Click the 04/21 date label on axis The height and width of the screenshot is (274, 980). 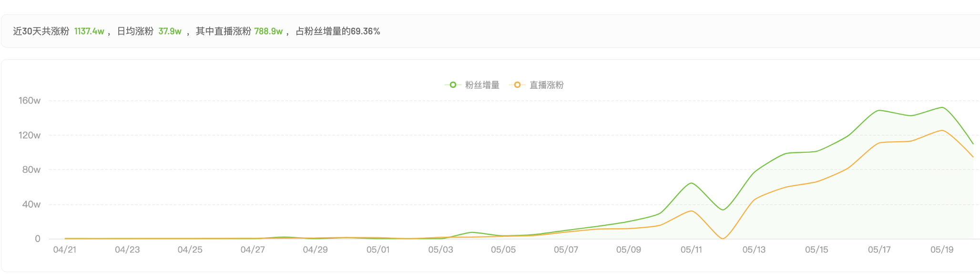click(65, 250)
